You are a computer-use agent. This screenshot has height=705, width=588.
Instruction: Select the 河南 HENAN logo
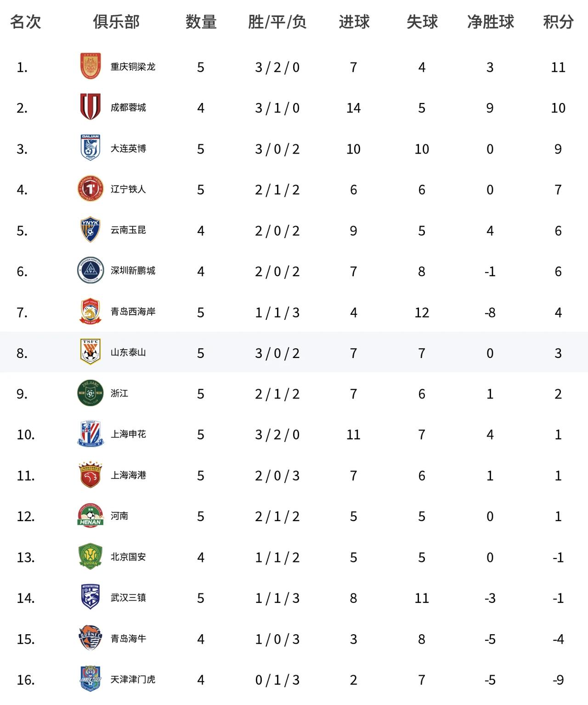tap(90, 516)
